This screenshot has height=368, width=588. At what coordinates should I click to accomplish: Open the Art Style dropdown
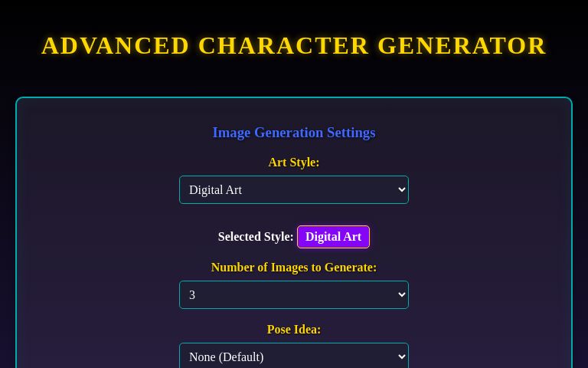(294, 190)
